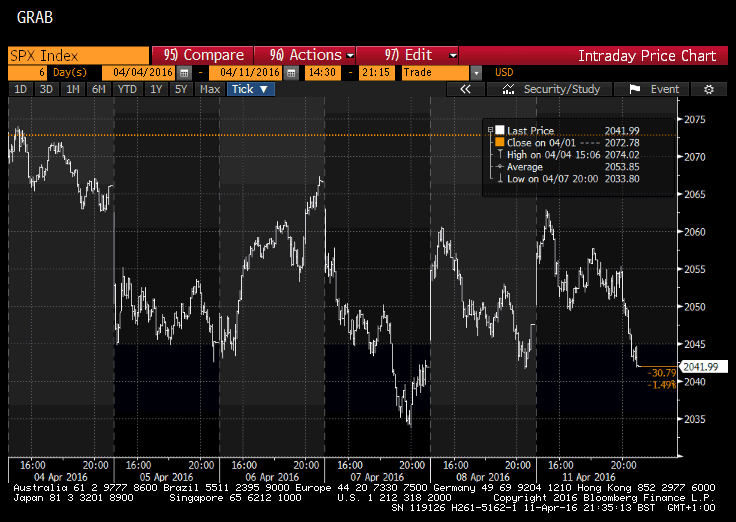Screen dimensions: 736x522
Task: Click the 2035 y-axis label
Action: [694, 419]
